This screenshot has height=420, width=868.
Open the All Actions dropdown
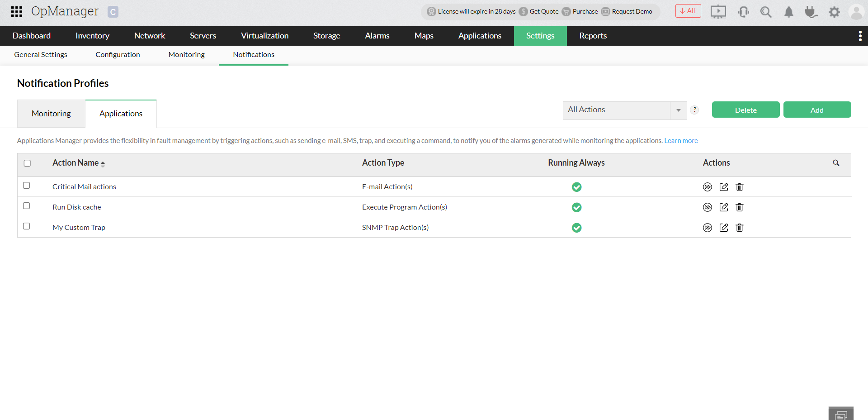624,110
